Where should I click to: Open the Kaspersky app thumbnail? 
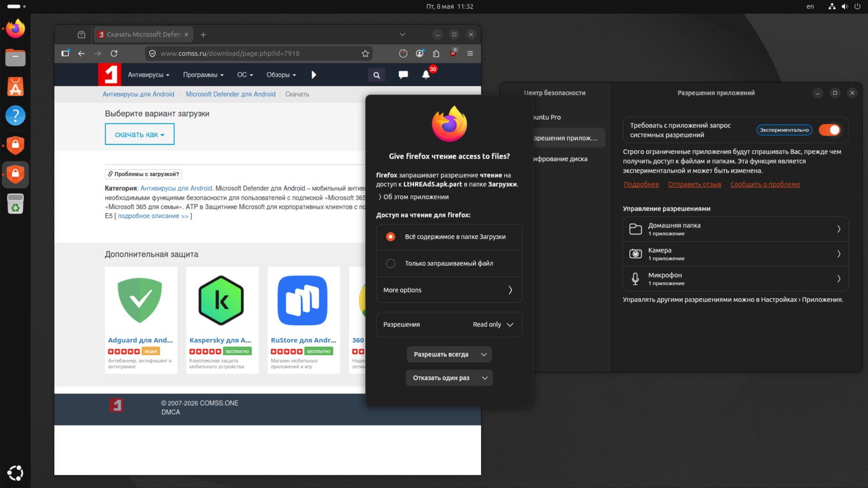pos(222,301)
